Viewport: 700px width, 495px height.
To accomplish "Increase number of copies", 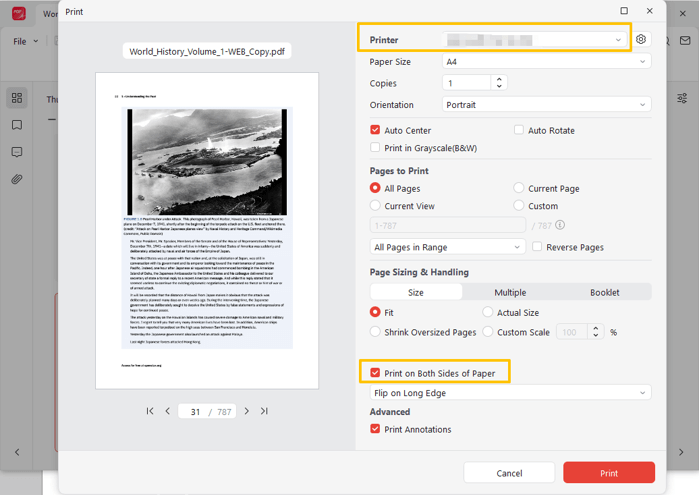I will tap(499, 79).
